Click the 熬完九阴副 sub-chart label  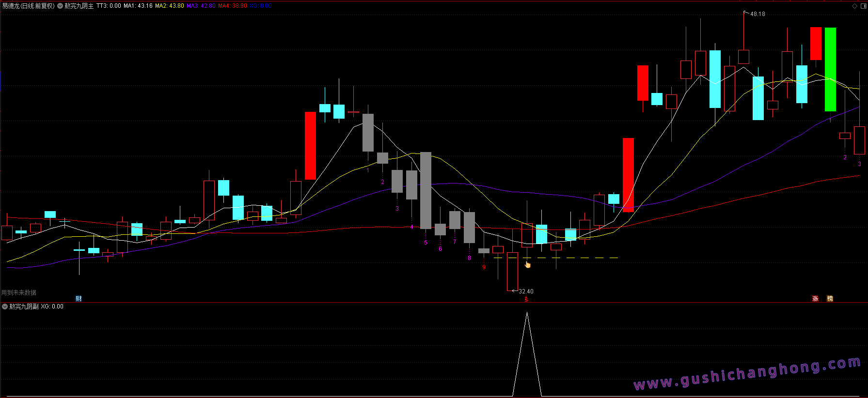pyautogui.click(x=24, y=306)
